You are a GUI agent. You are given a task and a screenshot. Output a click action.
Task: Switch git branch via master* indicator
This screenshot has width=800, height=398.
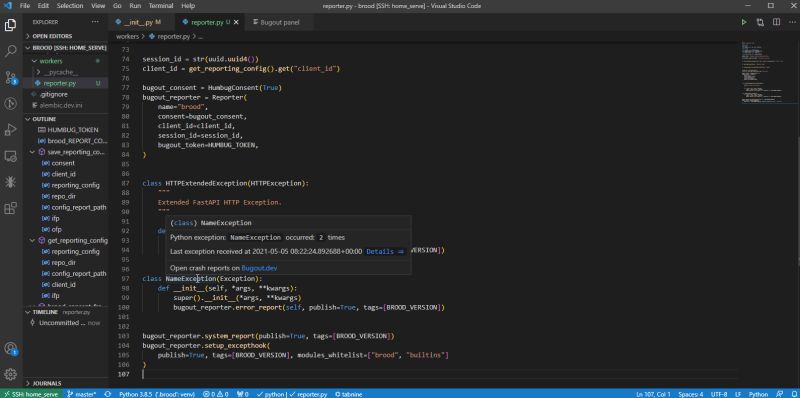pyautogui.click(x=82, y=394)
